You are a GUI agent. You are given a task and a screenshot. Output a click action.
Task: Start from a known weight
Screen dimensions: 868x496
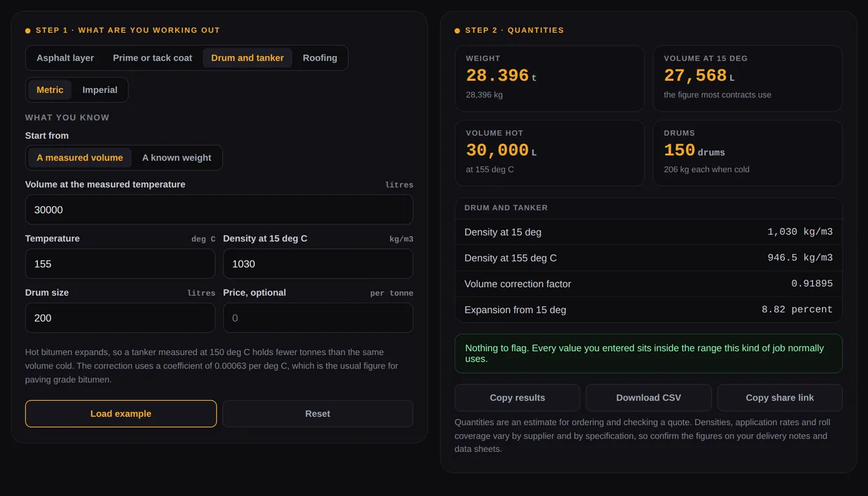[x=176, y=158]
